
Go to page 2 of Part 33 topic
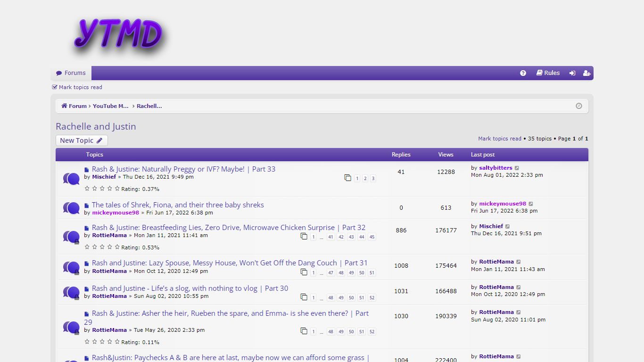365,179
